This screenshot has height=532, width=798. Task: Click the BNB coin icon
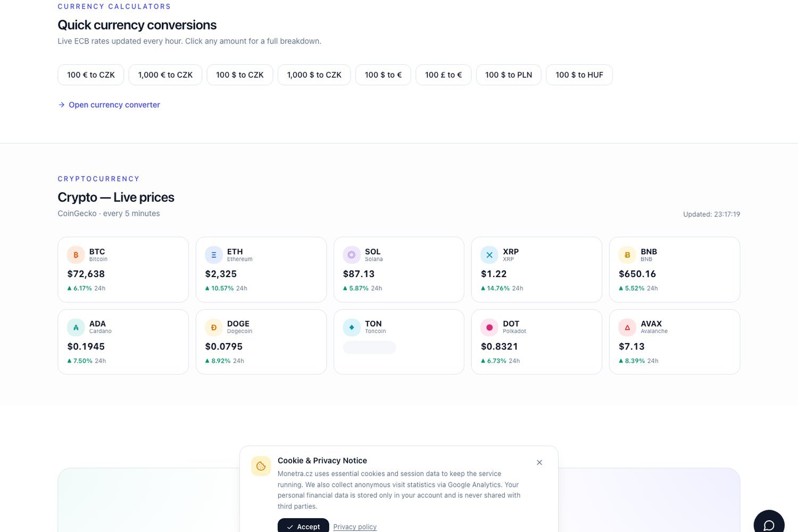627,255
